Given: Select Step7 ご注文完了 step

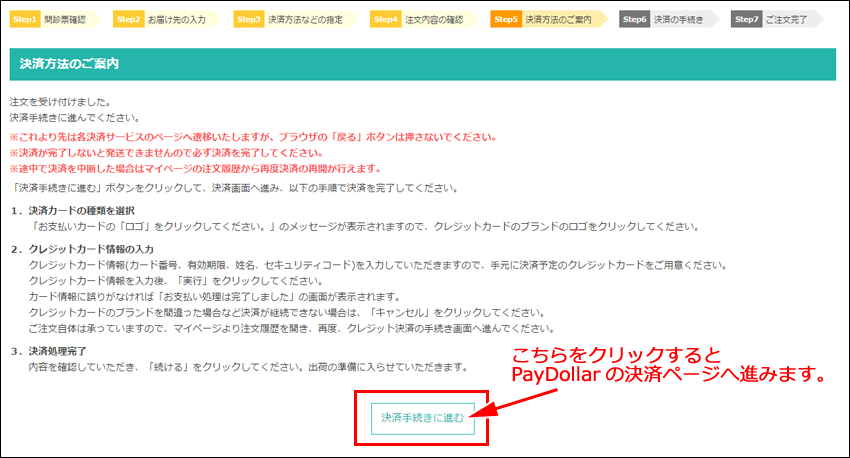Looking at the screenshot, I should tap(777, 20).
